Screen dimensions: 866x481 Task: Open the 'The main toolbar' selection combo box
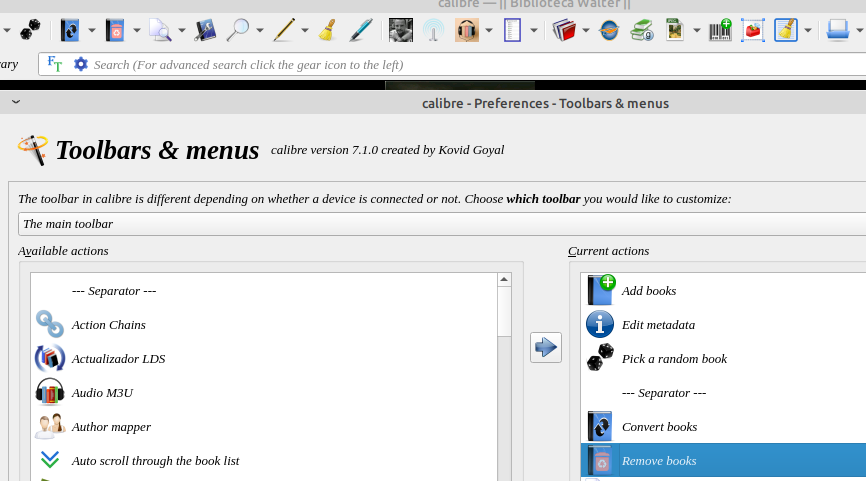point(442,224)
